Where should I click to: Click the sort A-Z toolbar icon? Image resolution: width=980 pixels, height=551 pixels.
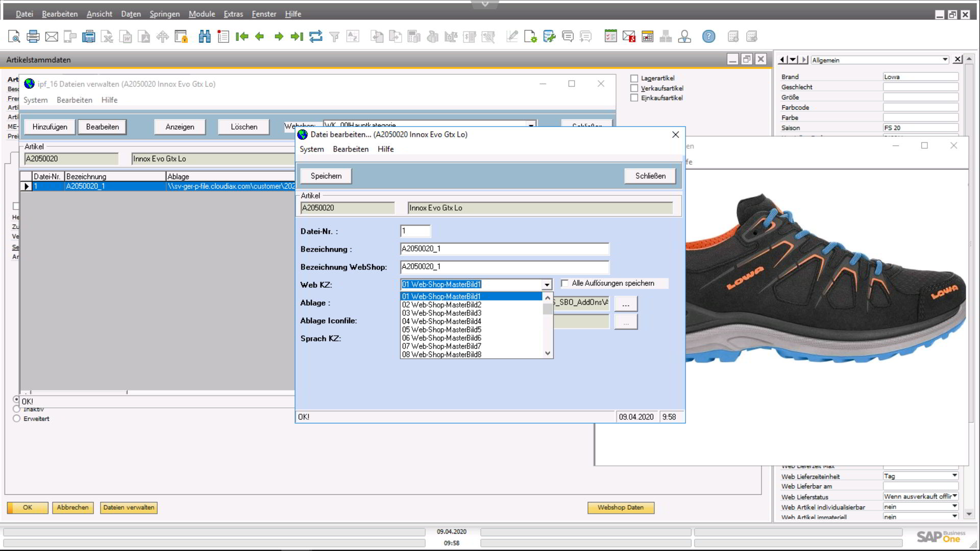(x=353, y=36)
